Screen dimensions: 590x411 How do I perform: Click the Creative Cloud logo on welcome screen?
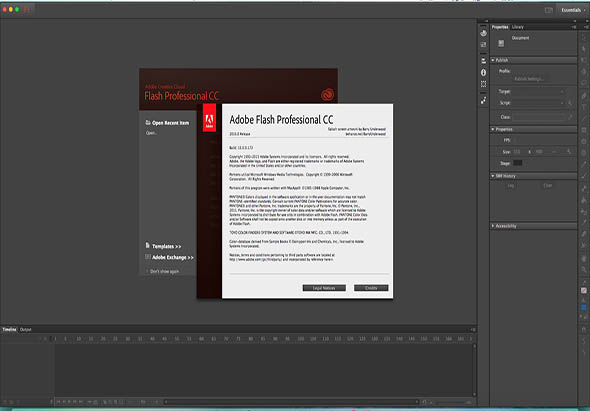coord(327,95)
